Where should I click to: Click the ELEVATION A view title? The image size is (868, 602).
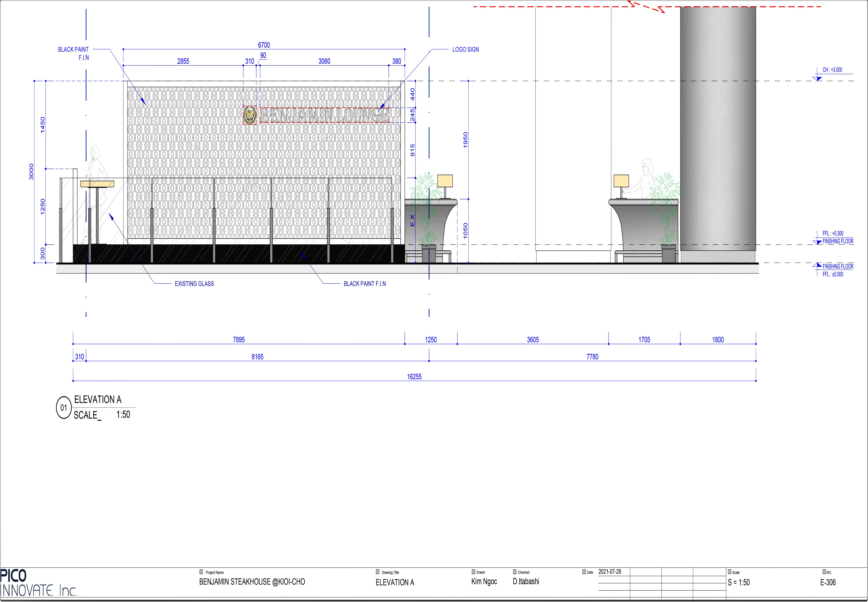point(98,399)
